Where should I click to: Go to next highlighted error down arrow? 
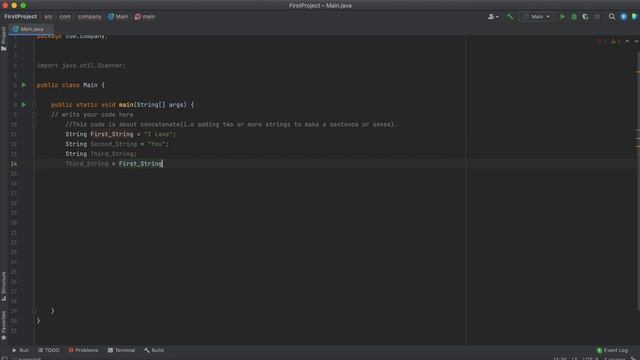[636, 41]
